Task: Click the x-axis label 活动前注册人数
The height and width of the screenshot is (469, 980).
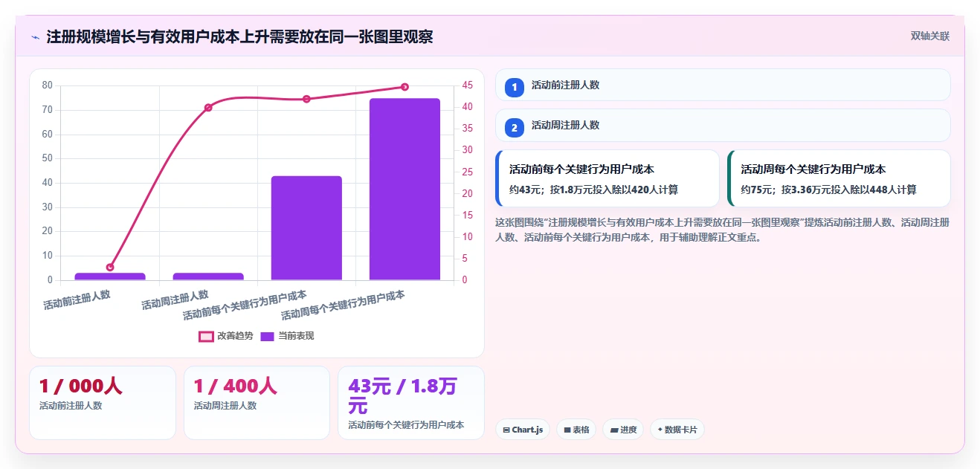Action: point(77,300)
